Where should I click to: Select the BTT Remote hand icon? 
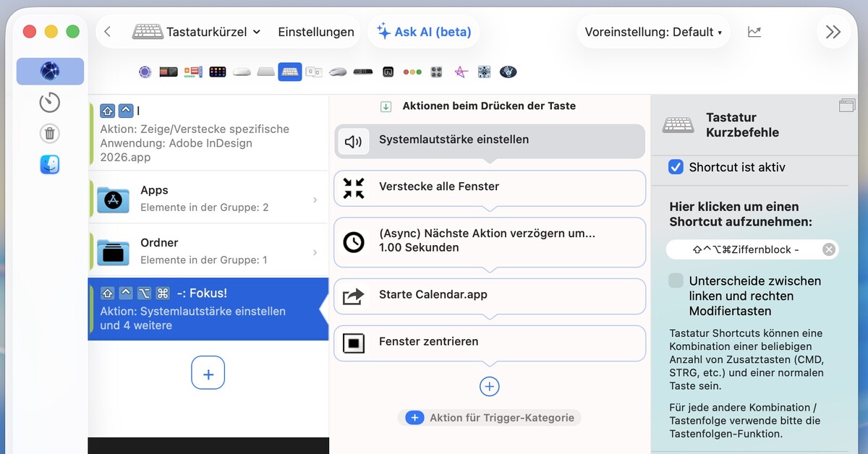pyautogui.click(x=509, y=72)
